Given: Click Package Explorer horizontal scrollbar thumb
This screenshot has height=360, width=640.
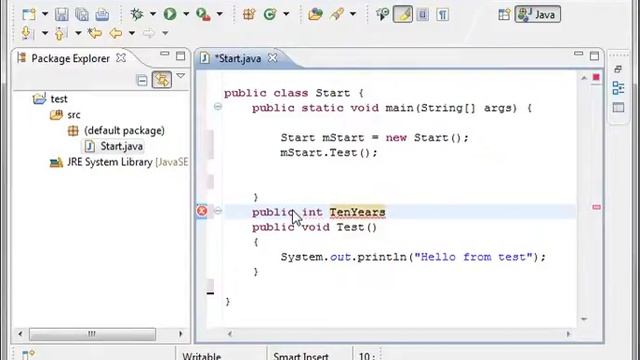Looking at the screenshot, I should 92,334.
